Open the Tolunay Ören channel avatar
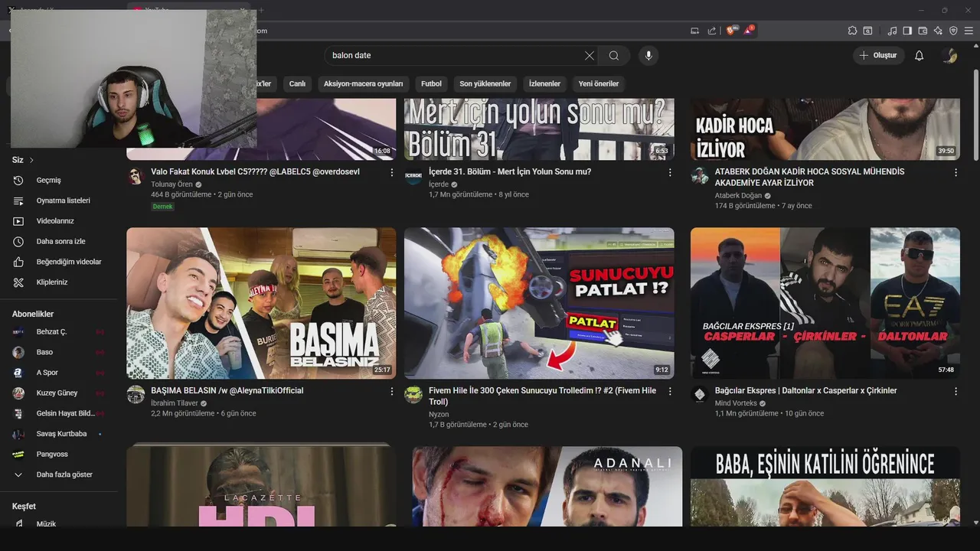 [x=136, y=176]
